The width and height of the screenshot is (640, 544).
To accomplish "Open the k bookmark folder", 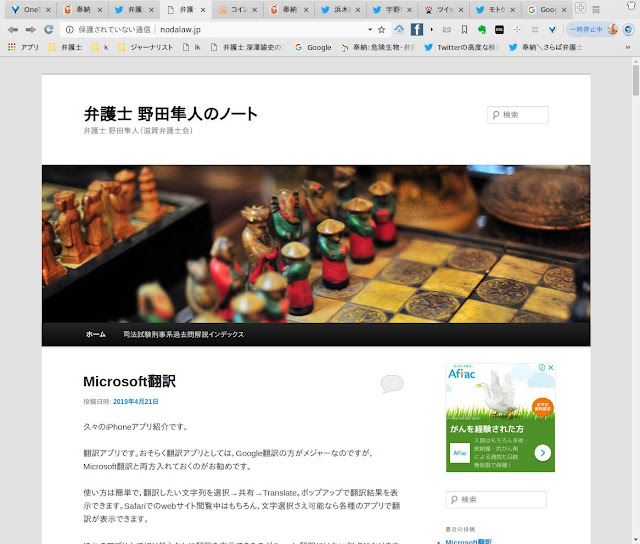I will click(100, 47).
